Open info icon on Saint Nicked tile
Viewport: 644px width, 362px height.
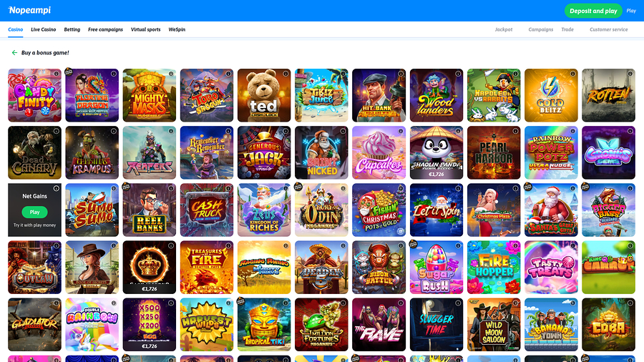(343, 132)
